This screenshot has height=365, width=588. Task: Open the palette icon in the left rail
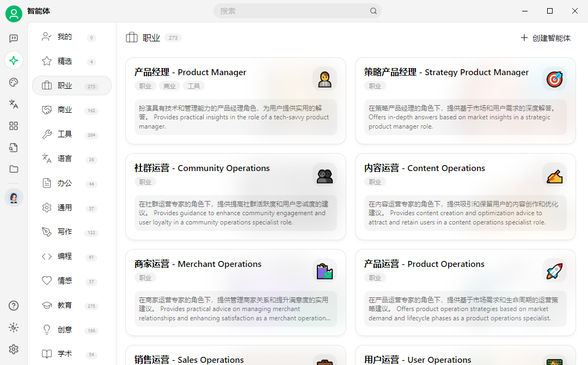coord(14,82)
